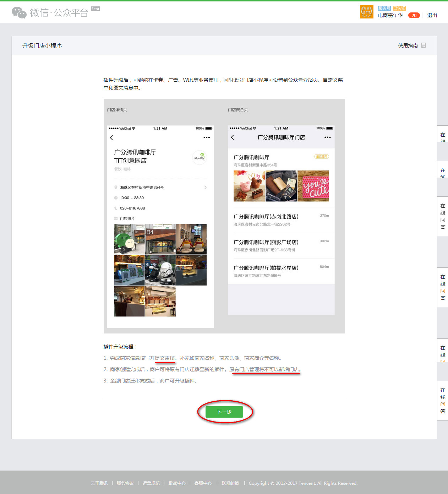Open the 使用指南 usage guide
Screen dimensions: 448x494
[x=408, y=45]
